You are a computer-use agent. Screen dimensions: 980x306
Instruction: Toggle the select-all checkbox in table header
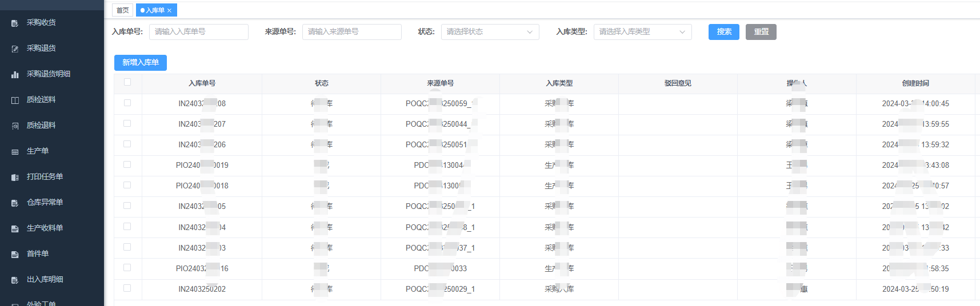pos(127,82)
